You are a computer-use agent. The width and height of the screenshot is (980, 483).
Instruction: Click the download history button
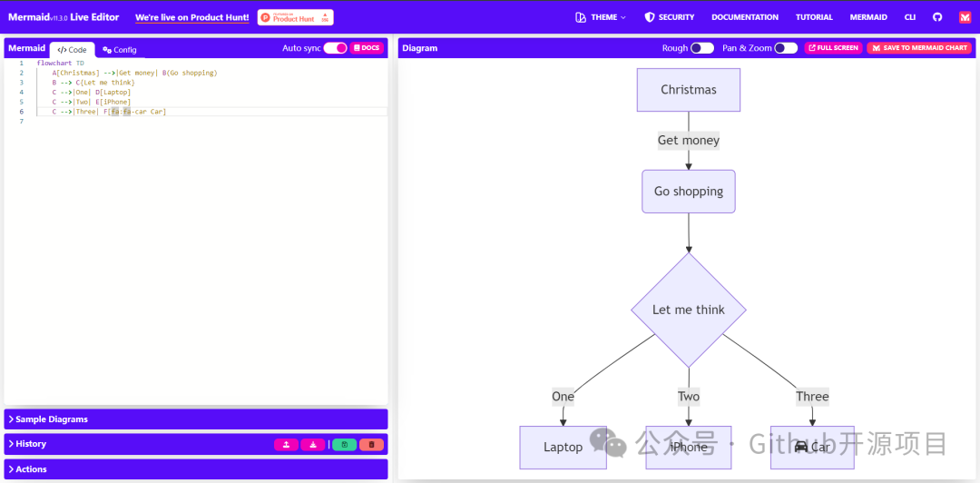[312, 445]
